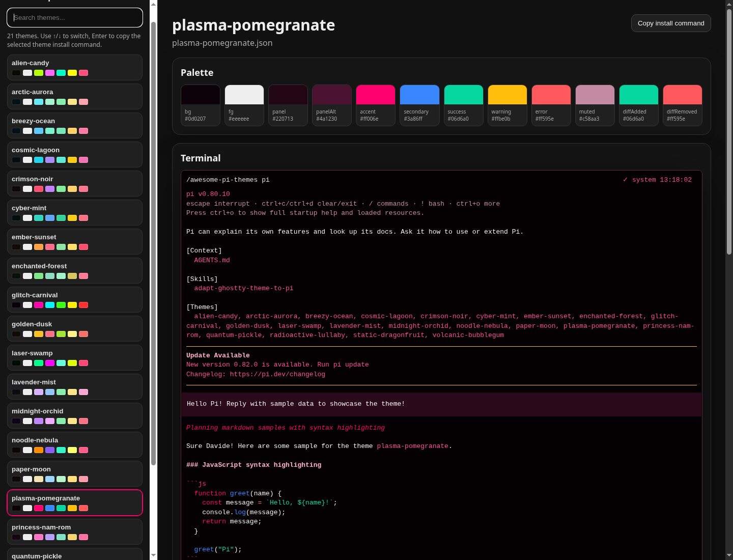This screenshot has width=733, height=560.
Task: Click the main page scrollbar down arrow
Action: click(729, 555)
